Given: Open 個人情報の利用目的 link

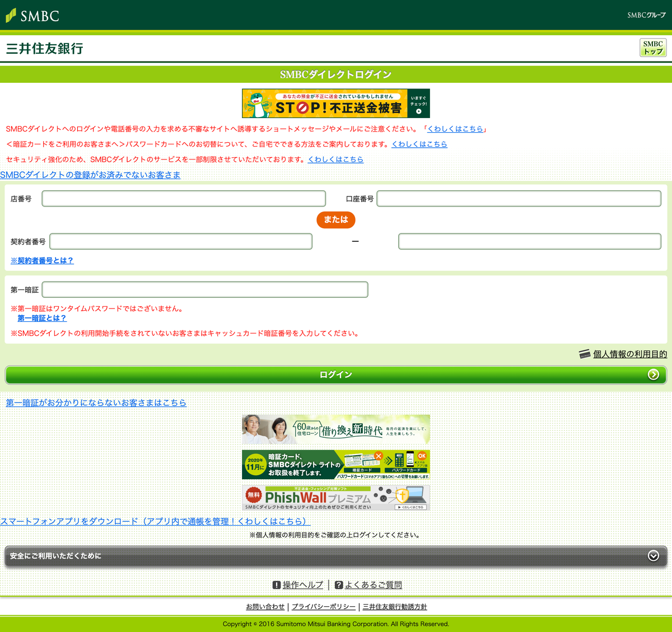Looking at the screenshot, I should click(630, 354).
